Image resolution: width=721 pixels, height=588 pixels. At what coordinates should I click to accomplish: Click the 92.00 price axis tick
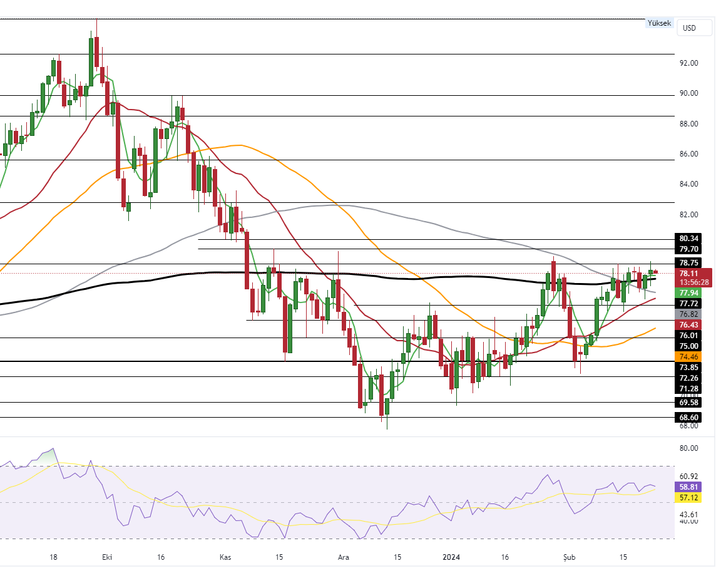tap(688, 63)
